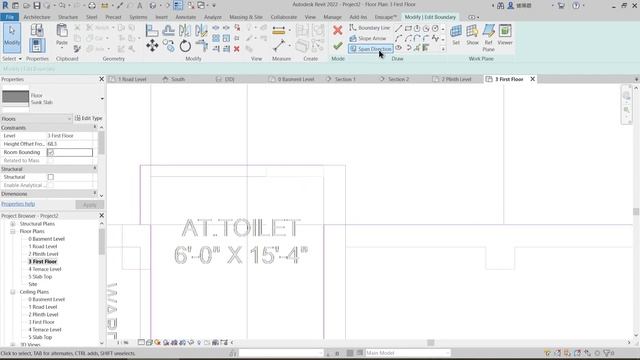
Task: Click the Height Offset From Level field
Action: pos(70,144)
